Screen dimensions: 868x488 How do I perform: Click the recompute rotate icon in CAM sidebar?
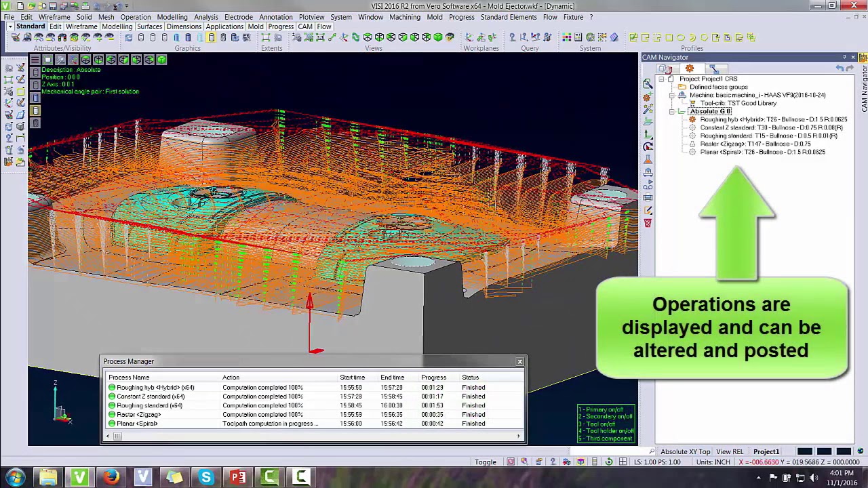(648, 146)
